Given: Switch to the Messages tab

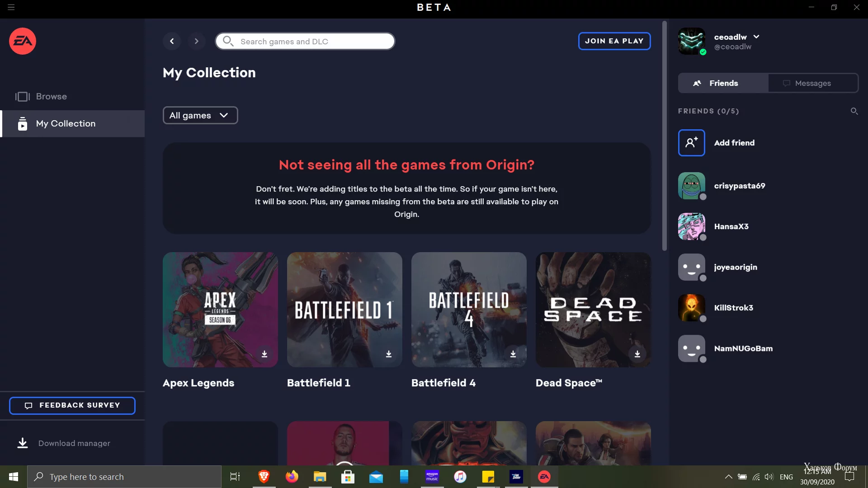Looking at the screenshot, I should coord(812,83).
